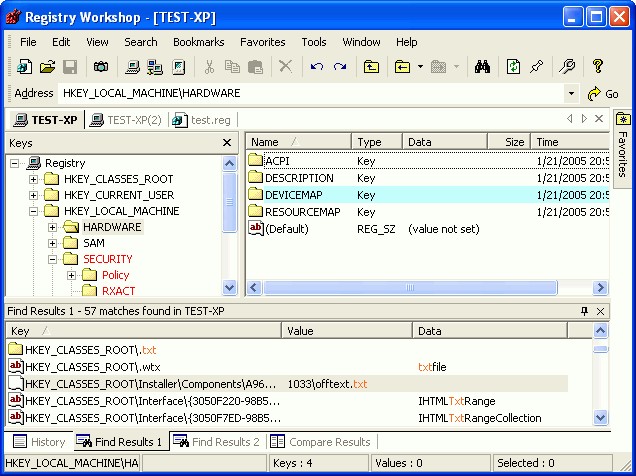636x476 pixels.
Task: Switch to the Find Results 2 tab
Action: [216, 441]
